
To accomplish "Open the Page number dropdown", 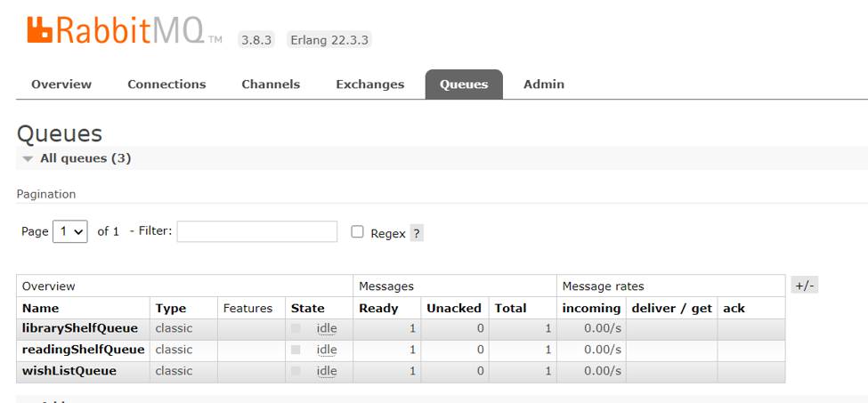I will click(x=69, y=231).
